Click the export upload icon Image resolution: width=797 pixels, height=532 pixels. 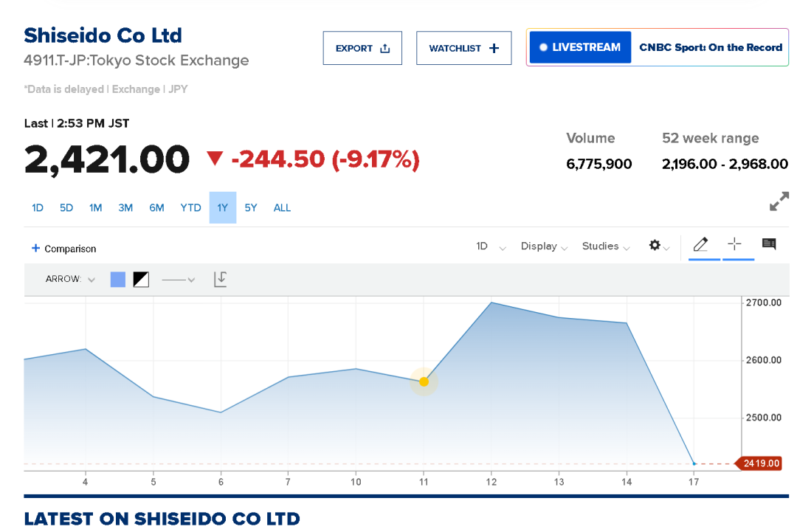[384, 49]
